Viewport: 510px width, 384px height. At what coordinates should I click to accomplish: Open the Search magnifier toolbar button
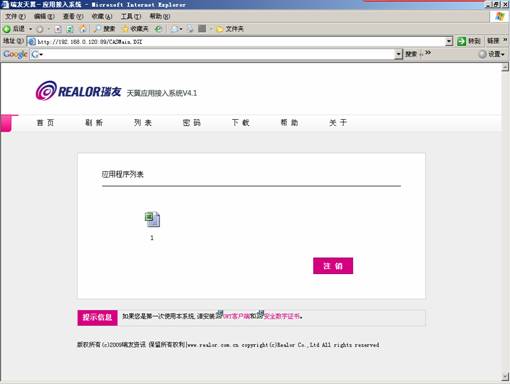[x=104, y=29]
